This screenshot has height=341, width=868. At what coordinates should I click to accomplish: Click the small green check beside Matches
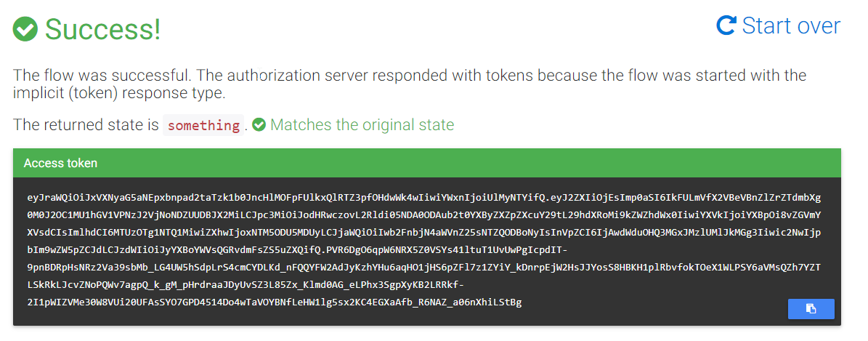(259, 125)
